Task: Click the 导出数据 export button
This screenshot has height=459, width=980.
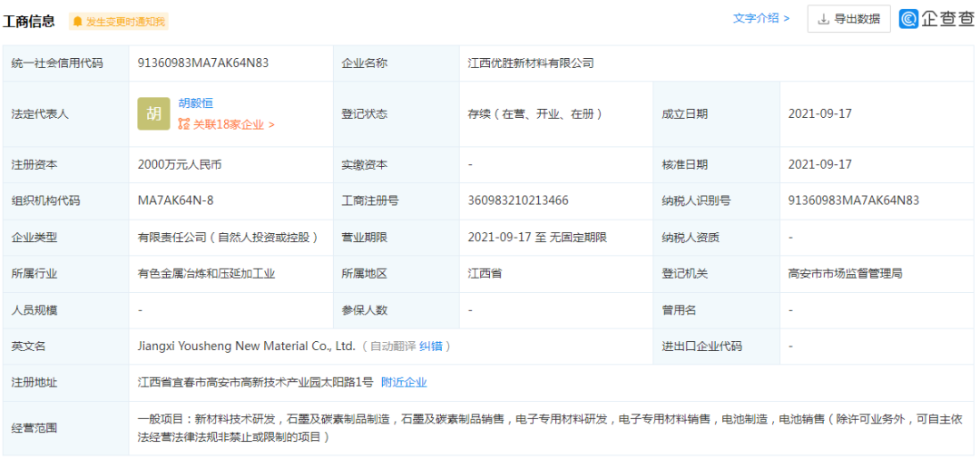Action: coord(848,19)
